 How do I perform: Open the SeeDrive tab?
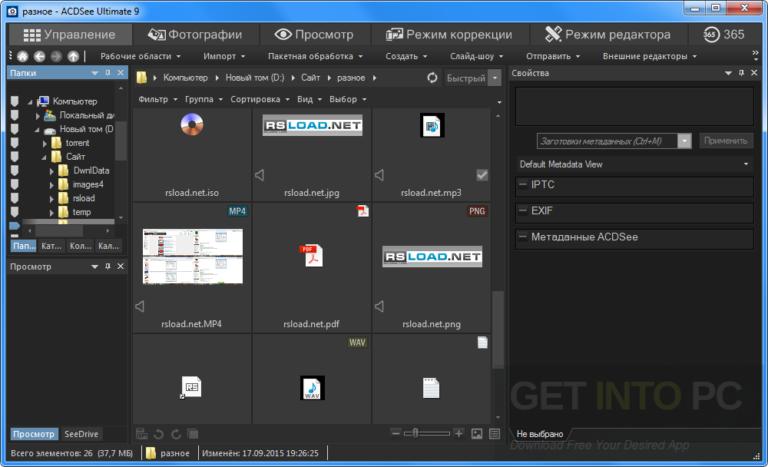click(x=81, y=434)
